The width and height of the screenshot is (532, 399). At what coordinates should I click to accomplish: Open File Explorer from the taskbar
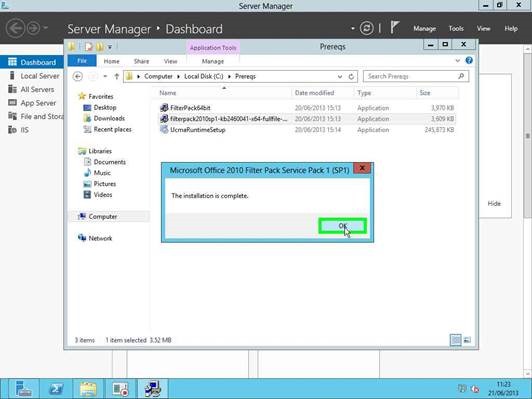(88, 389)
